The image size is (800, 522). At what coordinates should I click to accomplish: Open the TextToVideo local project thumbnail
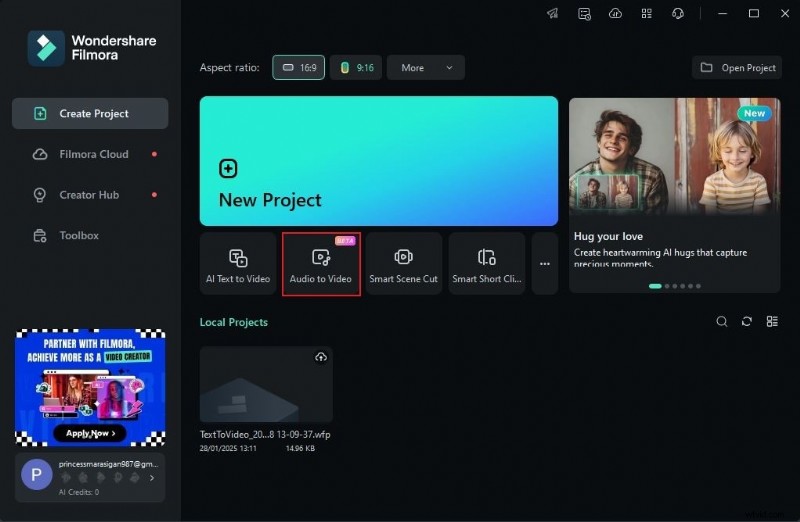(x=266, y=385)
